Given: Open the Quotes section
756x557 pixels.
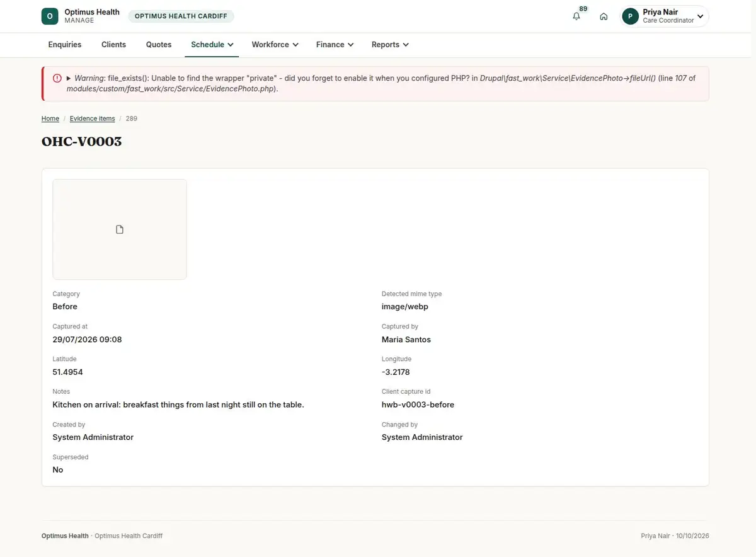Looking at the screenshot, I should click(159, 45).
